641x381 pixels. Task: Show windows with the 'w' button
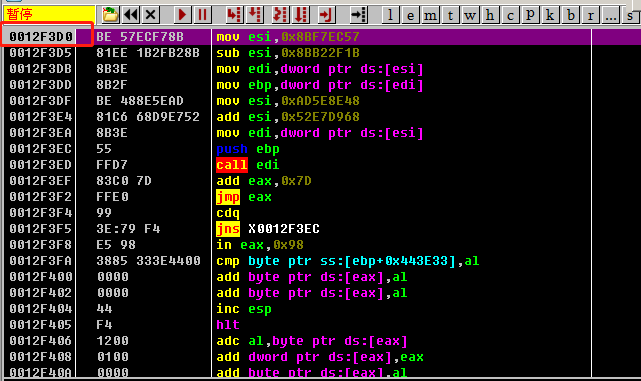[x=470, y=15]
